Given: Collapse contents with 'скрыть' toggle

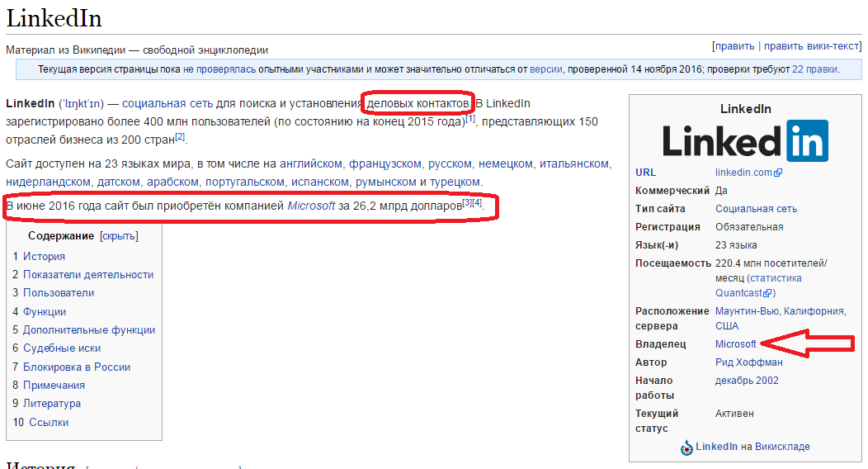Looking at the screenshot, I should click(x=119, y=236).
